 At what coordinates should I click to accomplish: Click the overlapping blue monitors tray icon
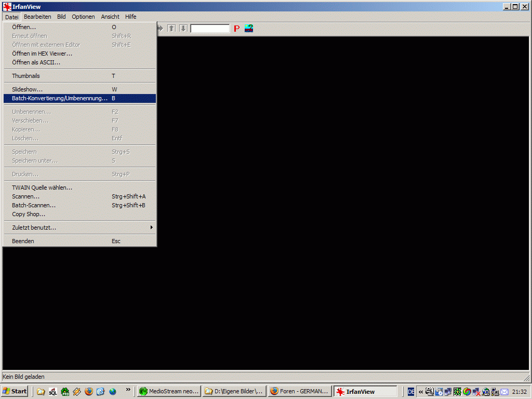448,392
